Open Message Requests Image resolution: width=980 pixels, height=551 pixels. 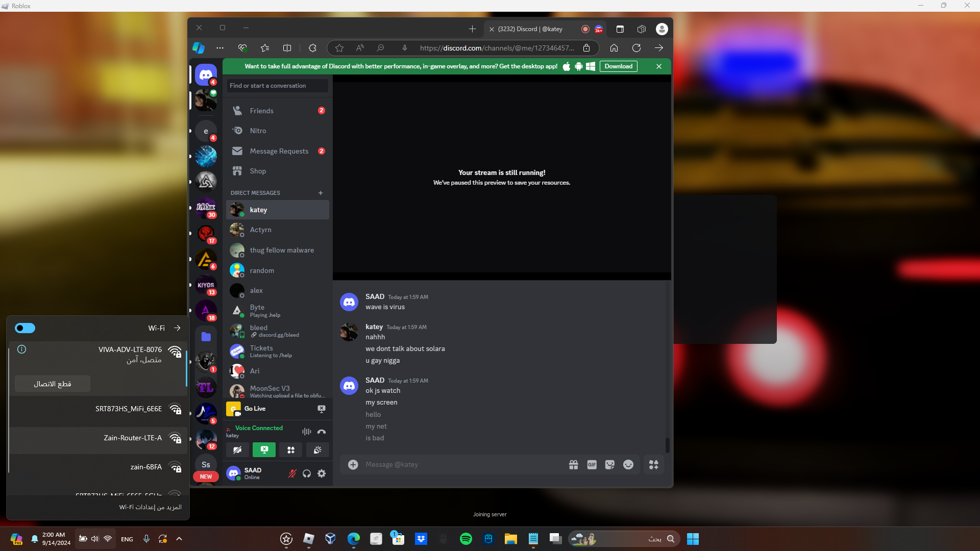click(x=278, y=151)
